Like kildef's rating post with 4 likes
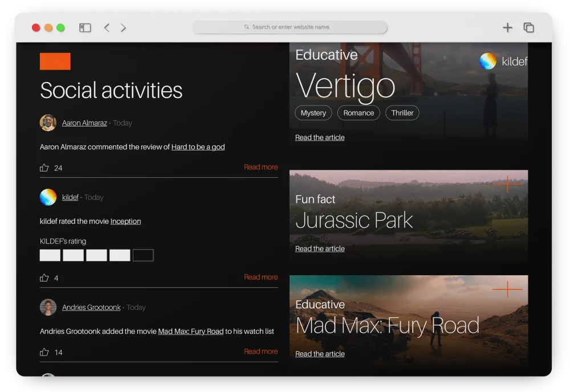Screen dimensions: 570x392 (x=44, y=277)
